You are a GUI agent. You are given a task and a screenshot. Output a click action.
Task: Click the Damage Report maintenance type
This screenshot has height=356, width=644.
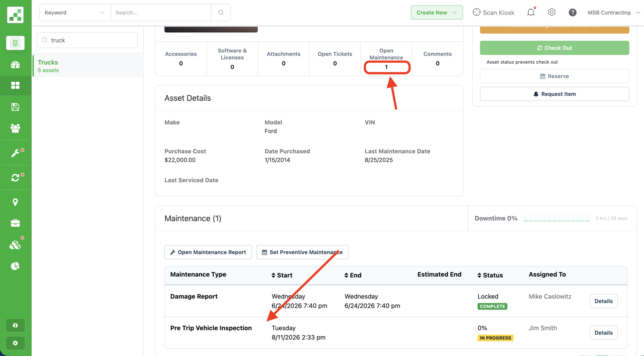[x=194, y=297]
